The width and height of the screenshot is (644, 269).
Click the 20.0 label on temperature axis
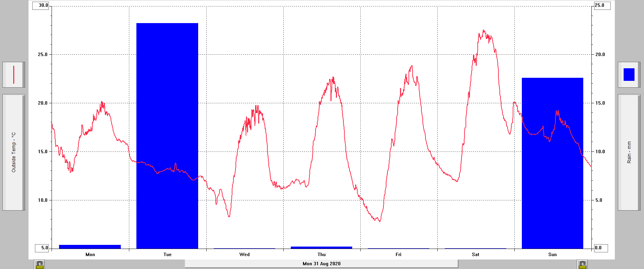pos(43,103)
